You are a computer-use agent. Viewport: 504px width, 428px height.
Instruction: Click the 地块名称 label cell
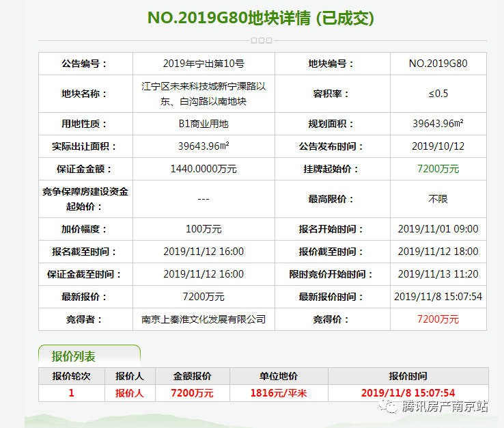[85, 94]
